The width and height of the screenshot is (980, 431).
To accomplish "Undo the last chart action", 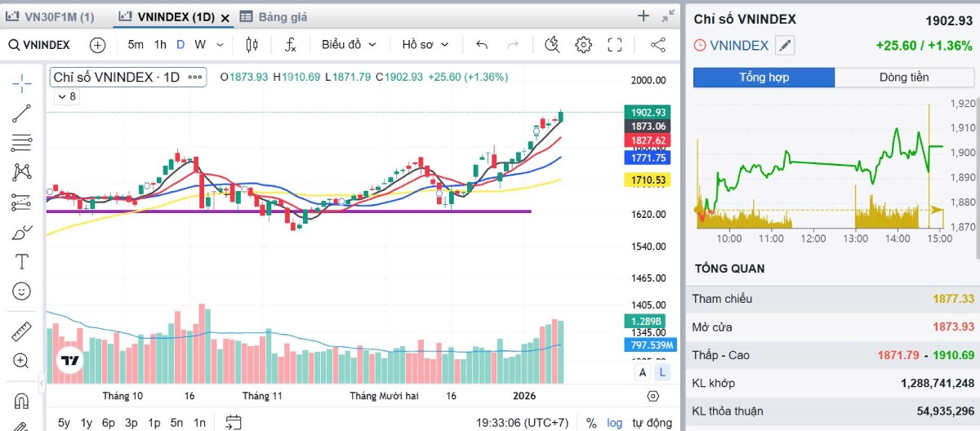I will click(x=482, y=45).
